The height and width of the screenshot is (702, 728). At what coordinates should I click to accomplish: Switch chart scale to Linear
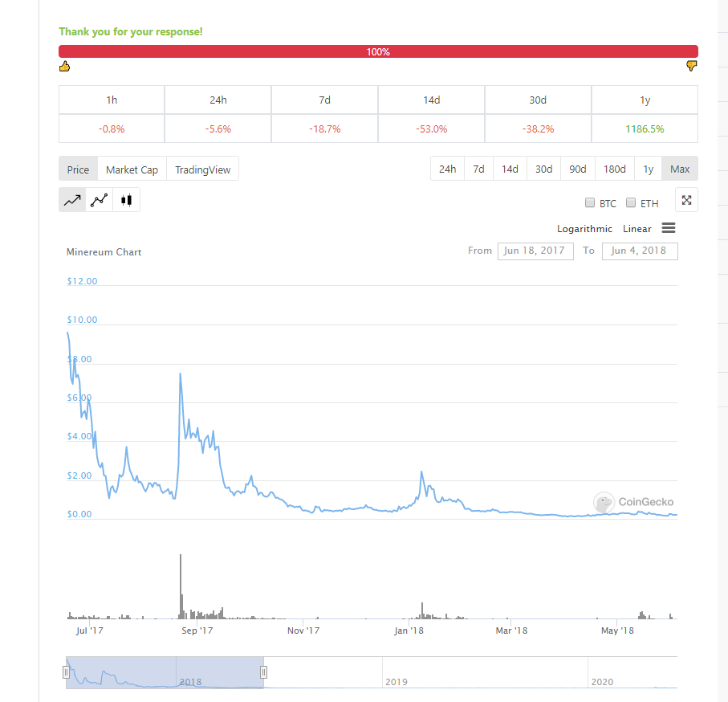(x=637, y=229)
